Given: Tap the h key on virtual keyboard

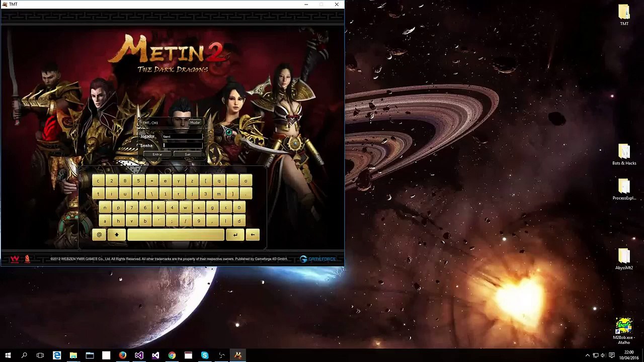Looking at the screenshot, I should [118, 221].
